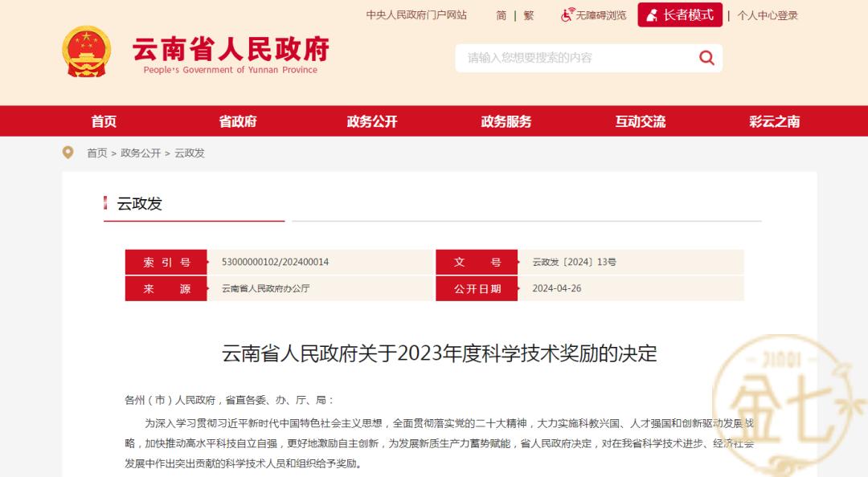
Task: Go to 首页 in the breadcrumb
Action: coord(96,153)
